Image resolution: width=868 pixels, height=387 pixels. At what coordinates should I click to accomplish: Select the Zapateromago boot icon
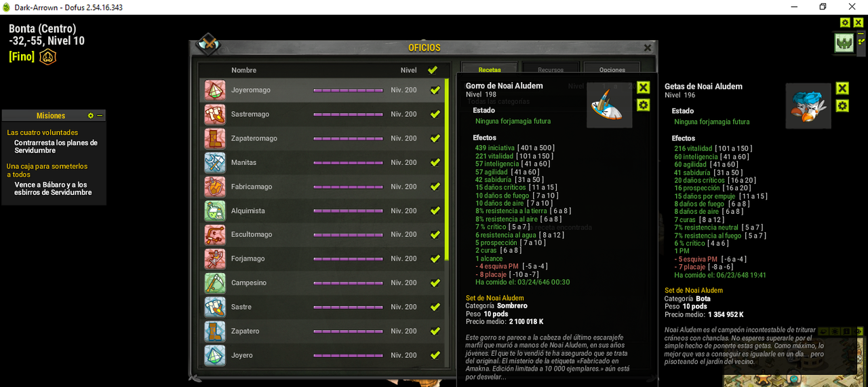[215, 139]
